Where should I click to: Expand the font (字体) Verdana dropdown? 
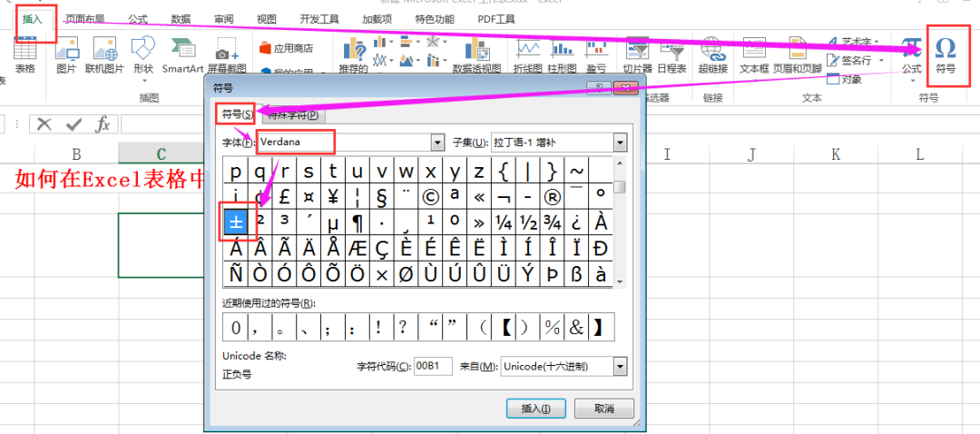437,143
